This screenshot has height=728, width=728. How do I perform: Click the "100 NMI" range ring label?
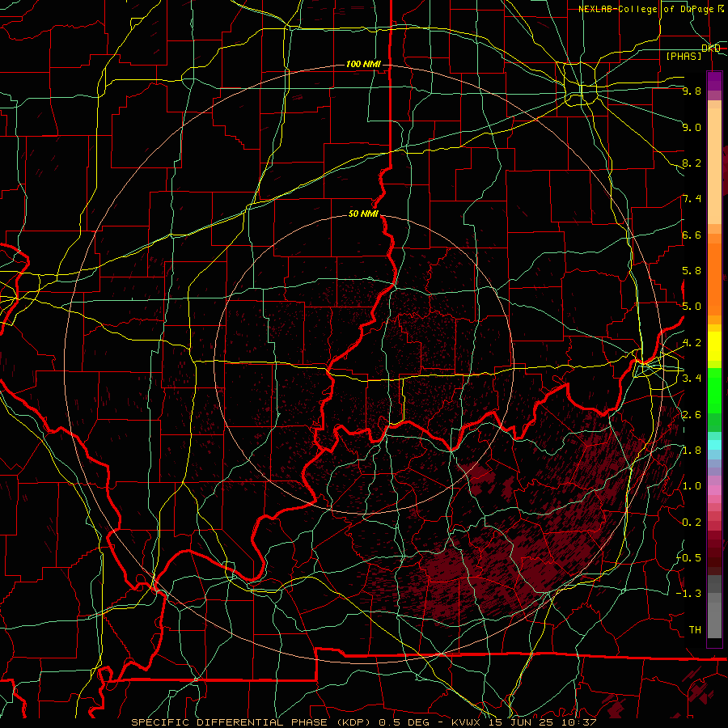(x=363, y=64)
